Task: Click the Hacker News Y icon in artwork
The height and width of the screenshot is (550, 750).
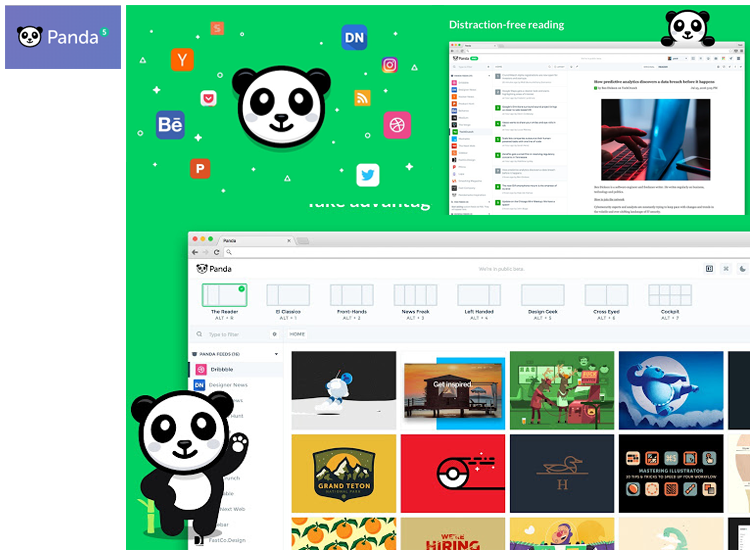Action: click(x=182, y=60)
